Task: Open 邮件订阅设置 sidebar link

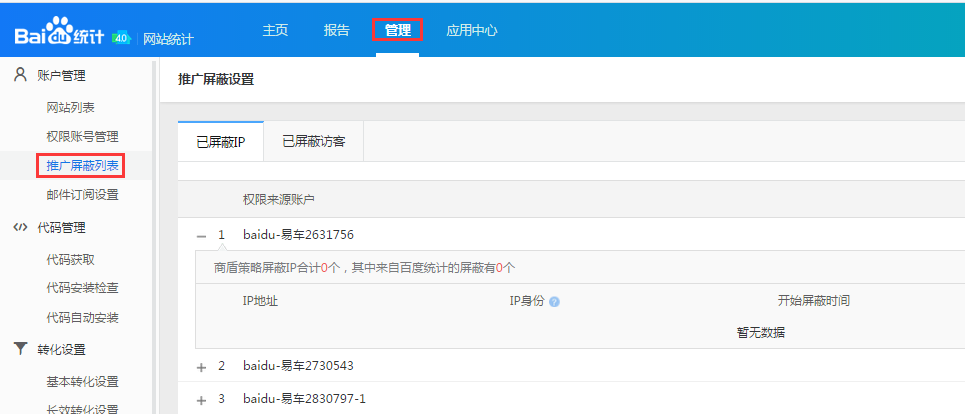Action: pos(82,195)
